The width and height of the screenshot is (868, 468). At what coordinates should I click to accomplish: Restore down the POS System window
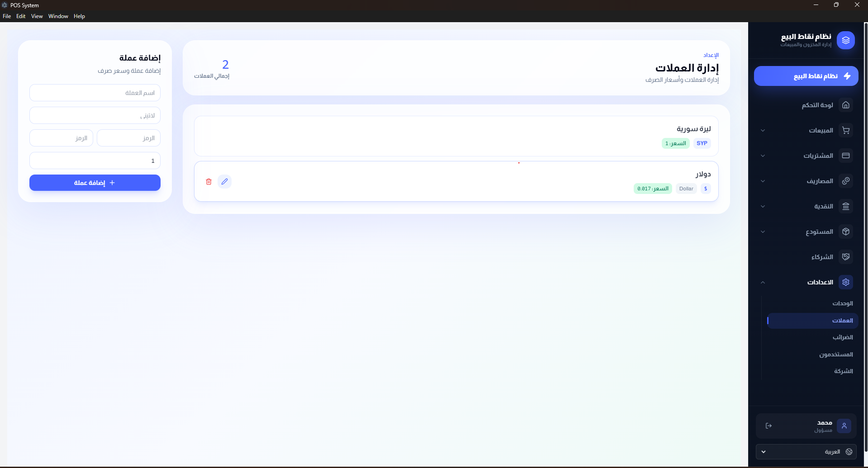point(836,5)
